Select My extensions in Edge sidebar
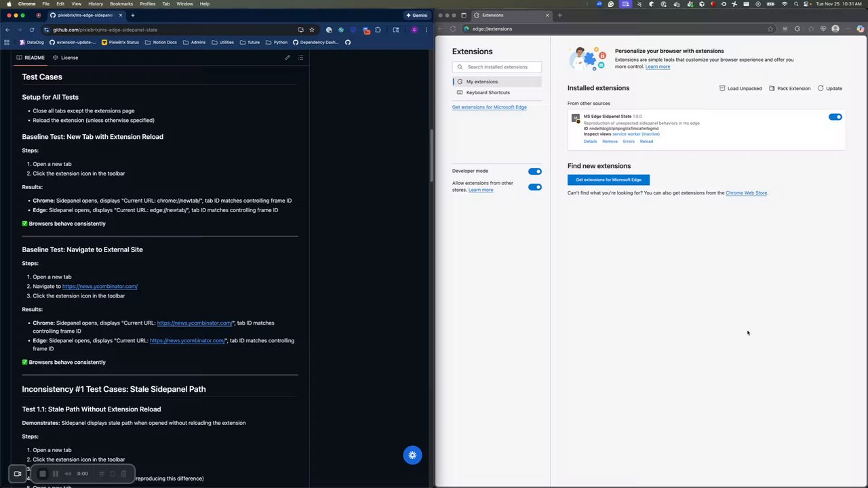Screen dimensions: 868x488 [x=497, y=81]
